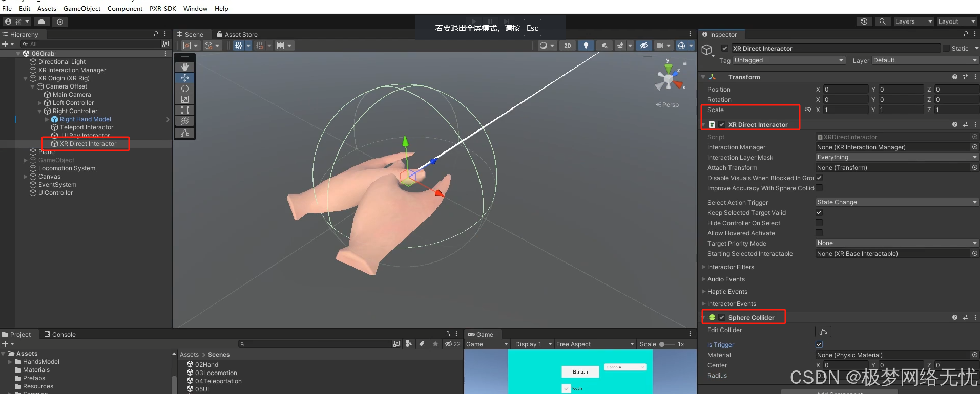Open the cloud services icon
This screenshot has width=980, height=394.
point(41,21)
